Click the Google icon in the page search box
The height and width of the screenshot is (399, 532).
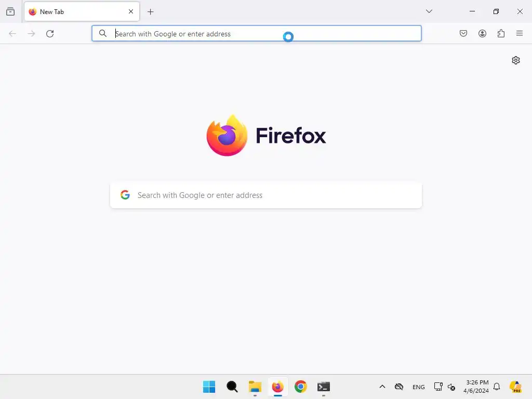pyautogui.click(x=125, y=195)
